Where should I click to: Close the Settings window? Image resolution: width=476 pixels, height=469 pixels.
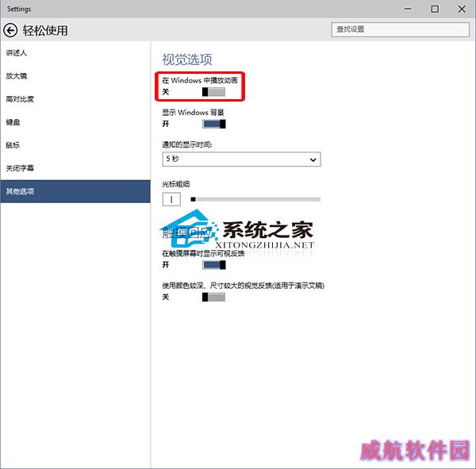coord(462,9)
